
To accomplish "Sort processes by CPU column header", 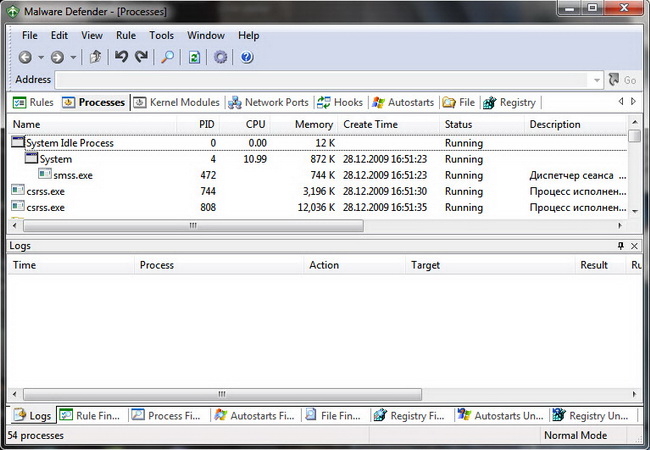I will pyautogui.click(x=256, y=124).
